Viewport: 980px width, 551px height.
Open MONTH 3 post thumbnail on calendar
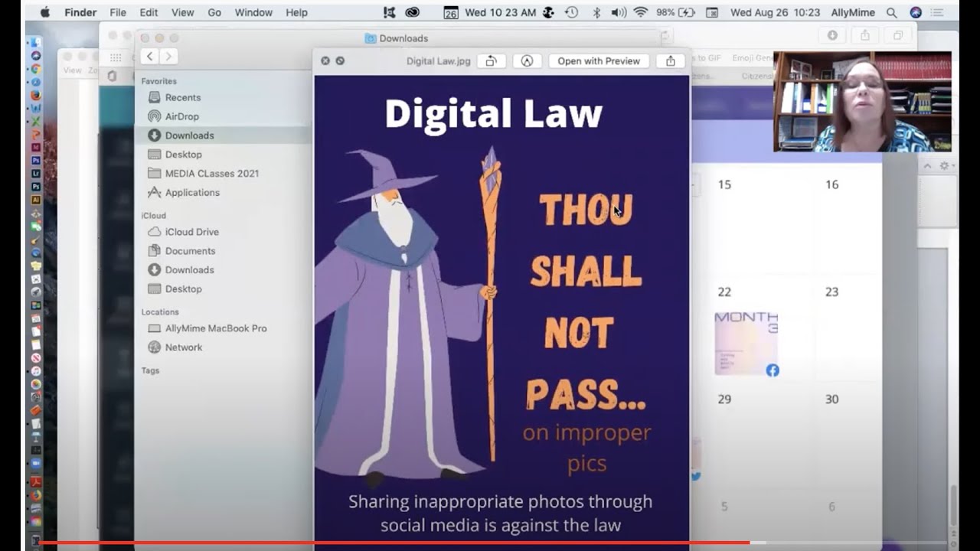(746, 344)
